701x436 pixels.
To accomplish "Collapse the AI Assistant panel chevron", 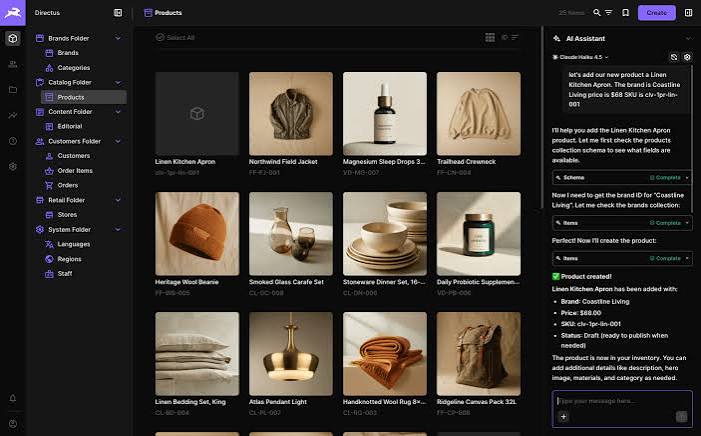I will click(x=688, y=38).
